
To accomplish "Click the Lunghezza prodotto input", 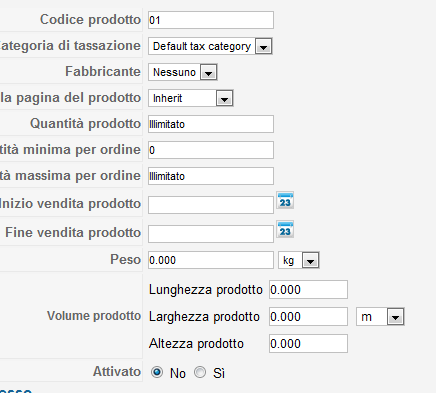I will [x=308, y=290].
